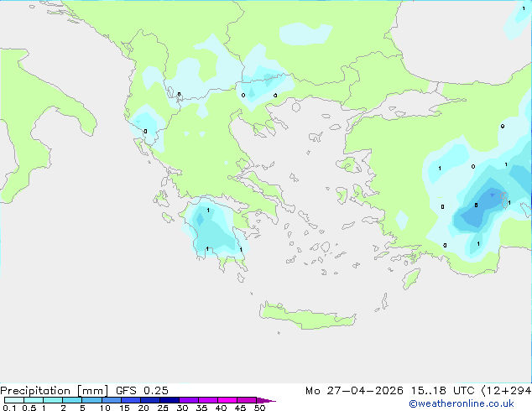Select the 35–40 mm legend swatch
The height and width of the screenshot is (411, 532).
point(207,400)
